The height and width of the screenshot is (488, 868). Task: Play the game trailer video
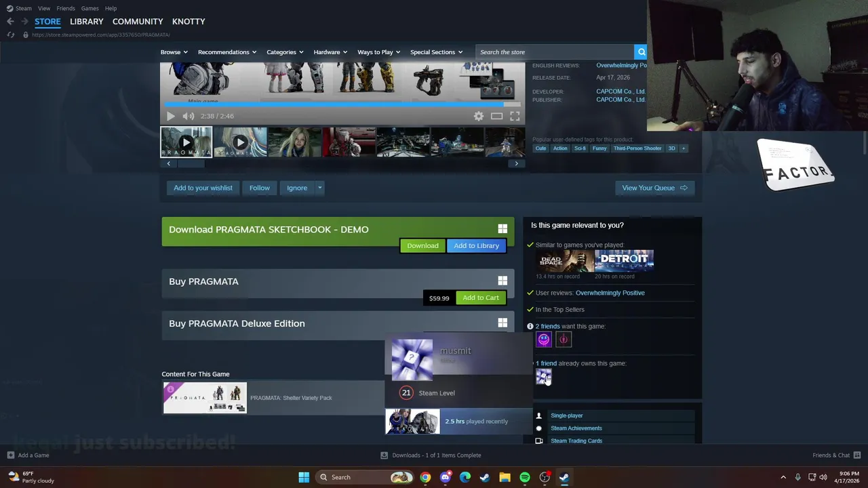pos(170,116)
